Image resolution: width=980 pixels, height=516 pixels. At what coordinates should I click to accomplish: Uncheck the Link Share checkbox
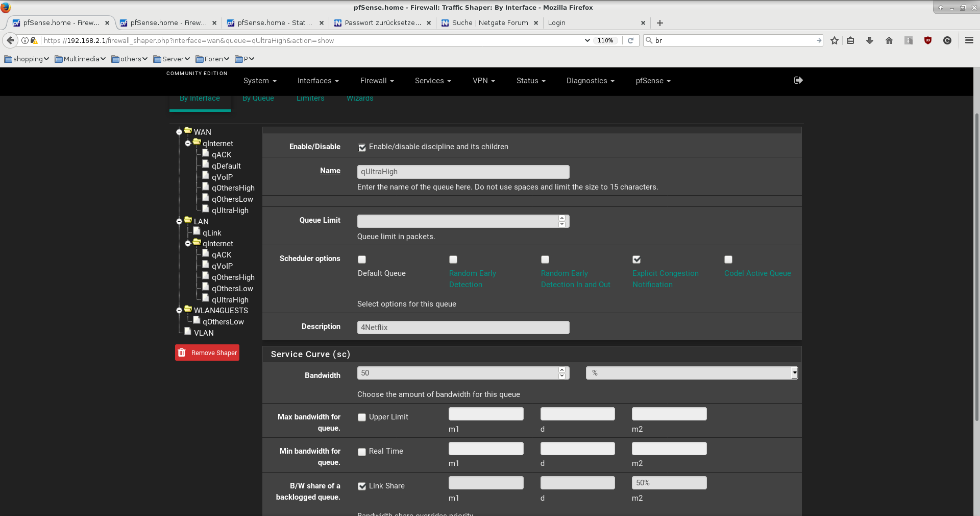point(362,486)
